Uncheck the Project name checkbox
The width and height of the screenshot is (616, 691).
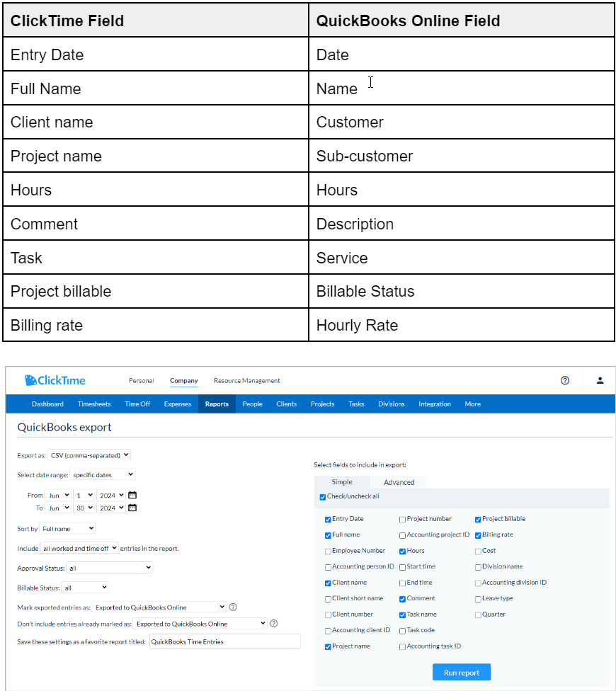(328, 647)
